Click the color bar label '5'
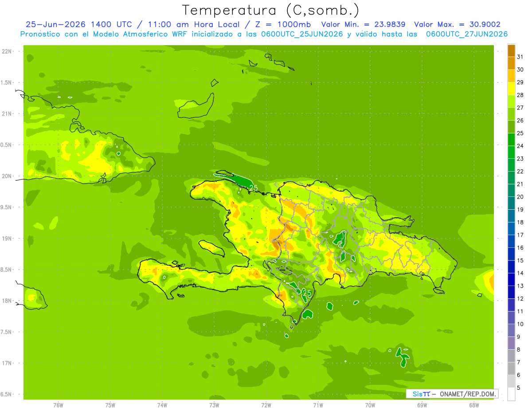This screenshot has height=411, width=532. 519,388
